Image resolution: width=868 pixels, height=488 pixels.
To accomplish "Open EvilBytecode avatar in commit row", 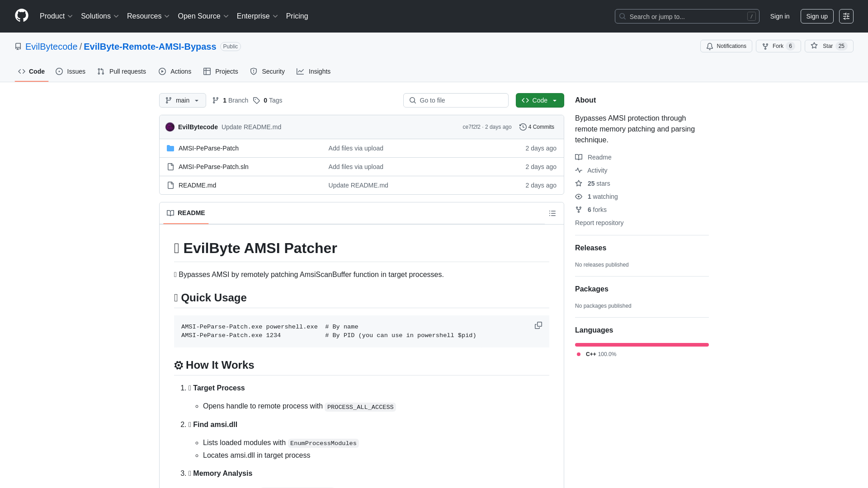I will [x=170, y=127].
